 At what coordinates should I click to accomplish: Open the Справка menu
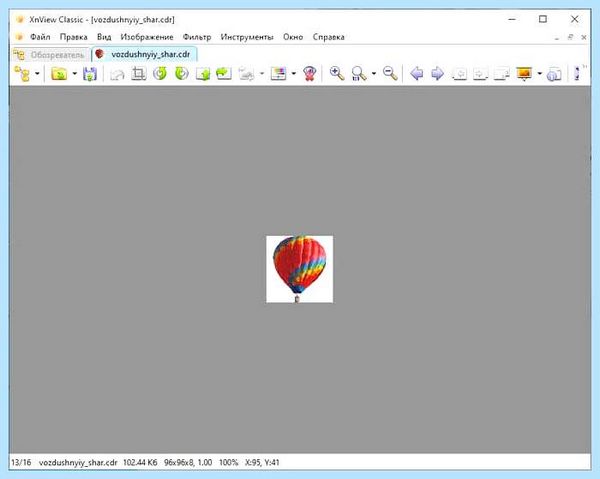pos(328,37)
